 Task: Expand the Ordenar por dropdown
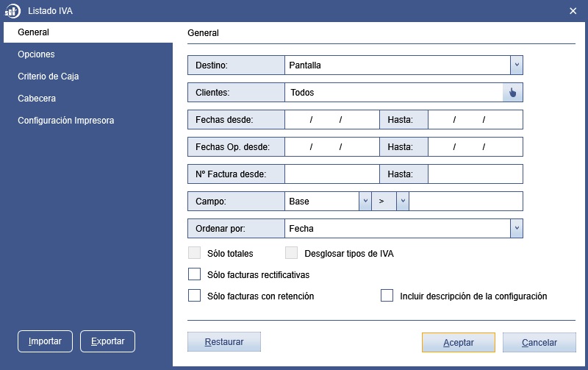pos(517,229)
